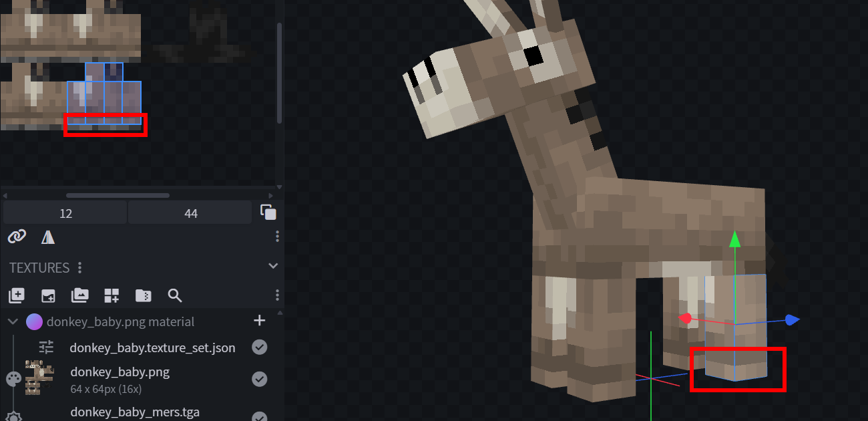Click the texture folder toolbar icon

(x=143, y=295)
